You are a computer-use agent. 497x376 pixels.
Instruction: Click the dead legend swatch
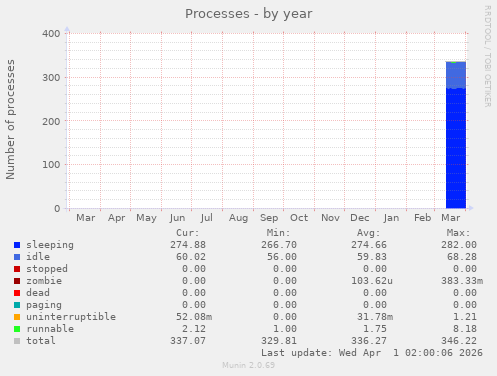point(17,293)
